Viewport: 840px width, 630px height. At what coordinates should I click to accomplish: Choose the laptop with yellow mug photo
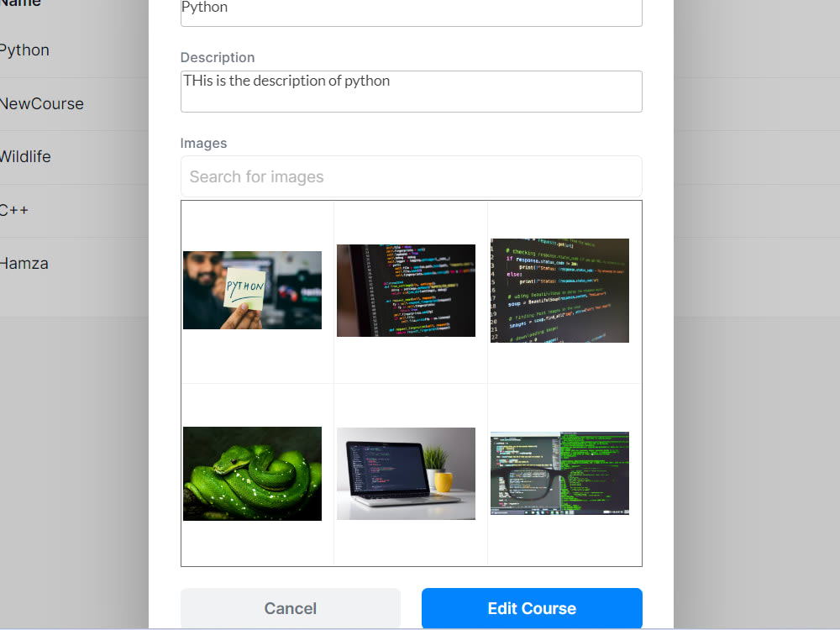click(x=406, y=474)
